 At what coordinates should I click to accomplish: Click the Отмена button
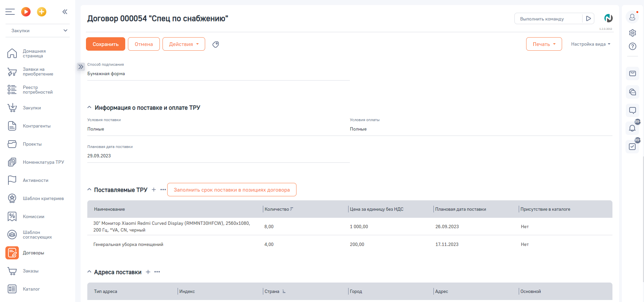tap(144, 44)
